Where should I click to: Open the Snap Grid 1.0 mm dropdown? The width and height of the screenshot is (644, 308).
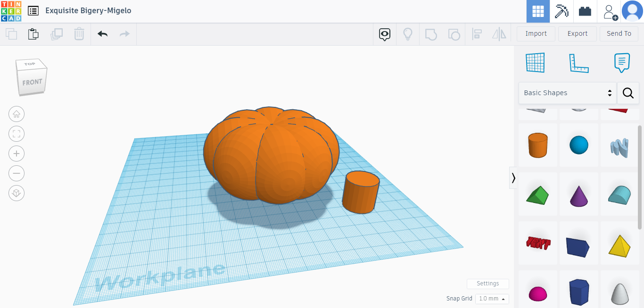(492, 299)
